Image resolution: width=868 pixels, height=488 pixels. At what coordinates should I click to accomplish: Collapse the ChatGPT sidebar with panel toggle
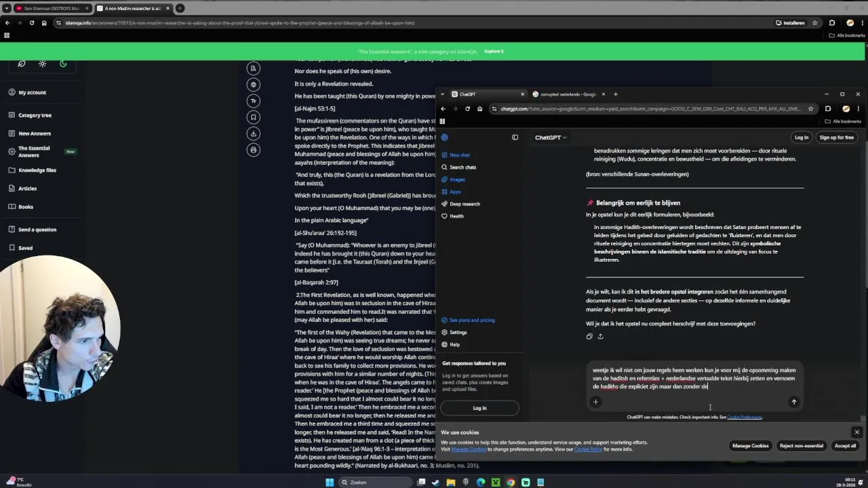pos(515,138)
